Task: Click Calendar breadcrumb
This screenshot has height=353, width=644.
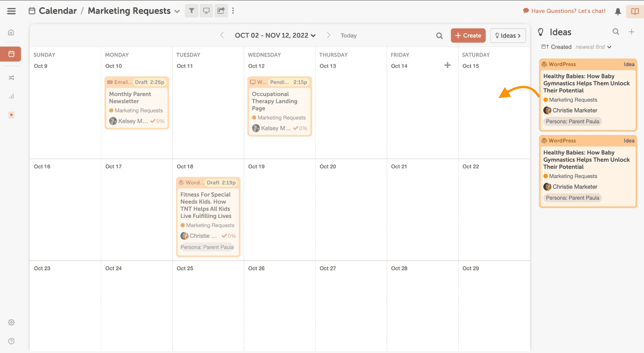Action: click(58, 11)
